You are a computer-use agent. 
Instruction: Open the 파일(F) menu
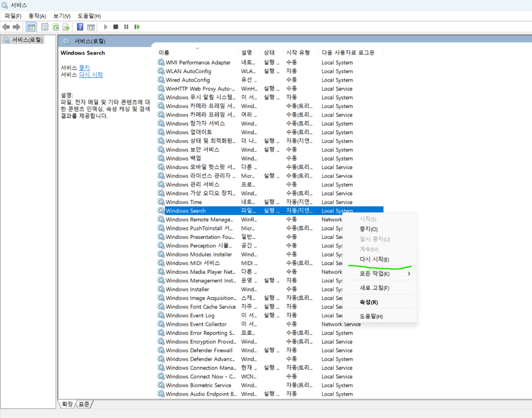13,16
